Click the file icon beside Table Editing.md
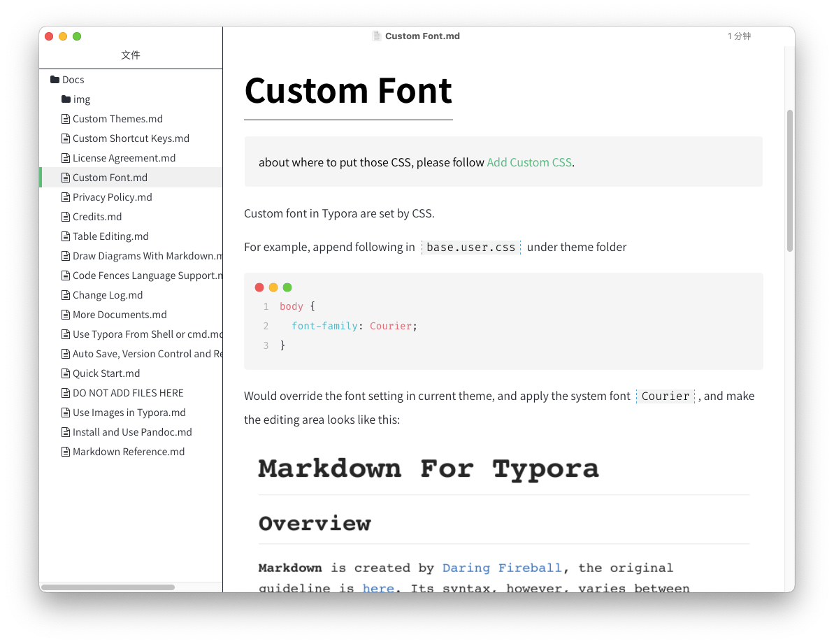This screenshot has width=834, height=644. 66,236
